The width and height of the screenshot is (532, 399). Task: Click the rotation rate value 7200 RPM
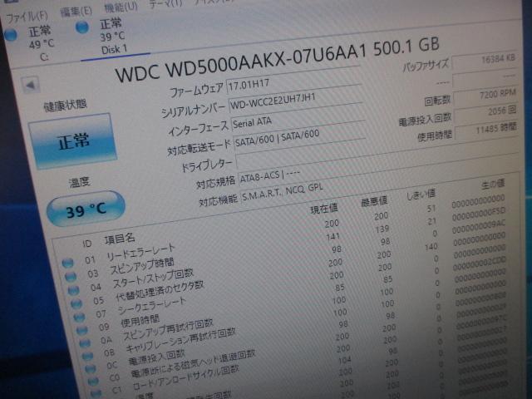point(485,96)
